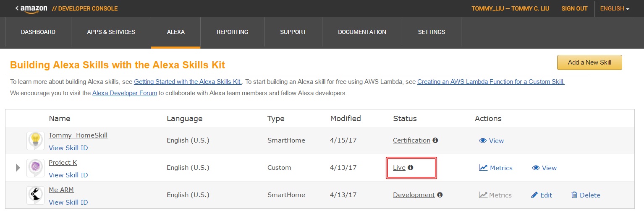Open the Apps & Services tab

coord(111,32)
